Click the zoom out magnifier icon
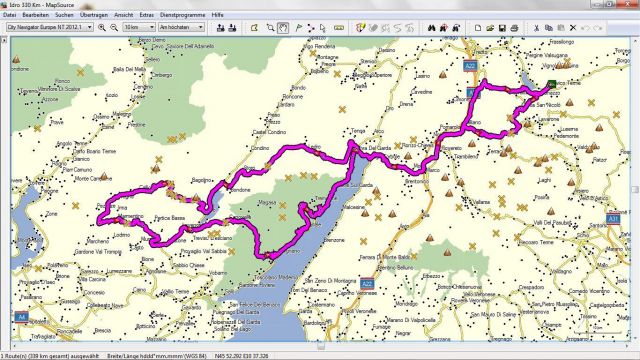This screenshot has height=360, width=640. click(114, 28)
